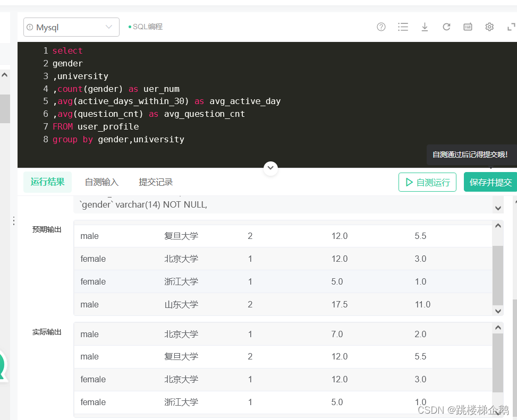Viewport: 517px width, 420px height.
Task: Click the actual output scrollbar thumb
Action: pyautogui.click(x=498, y=363)
